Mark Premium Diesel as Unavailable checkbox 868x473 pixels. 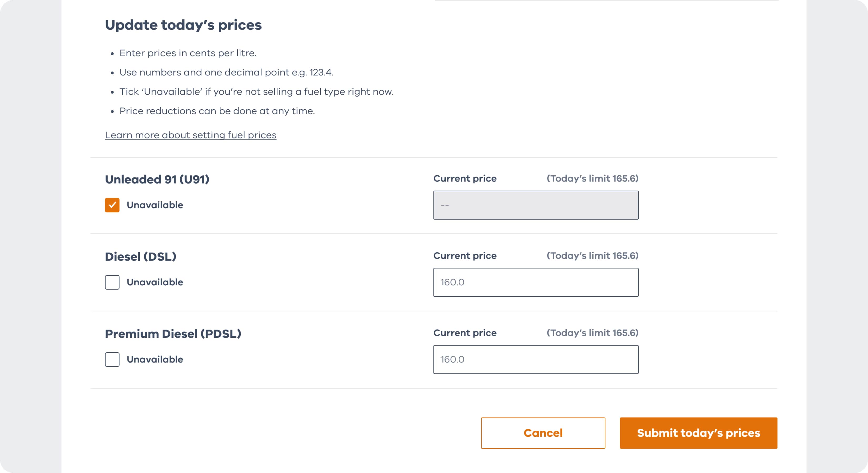(112, 359)
